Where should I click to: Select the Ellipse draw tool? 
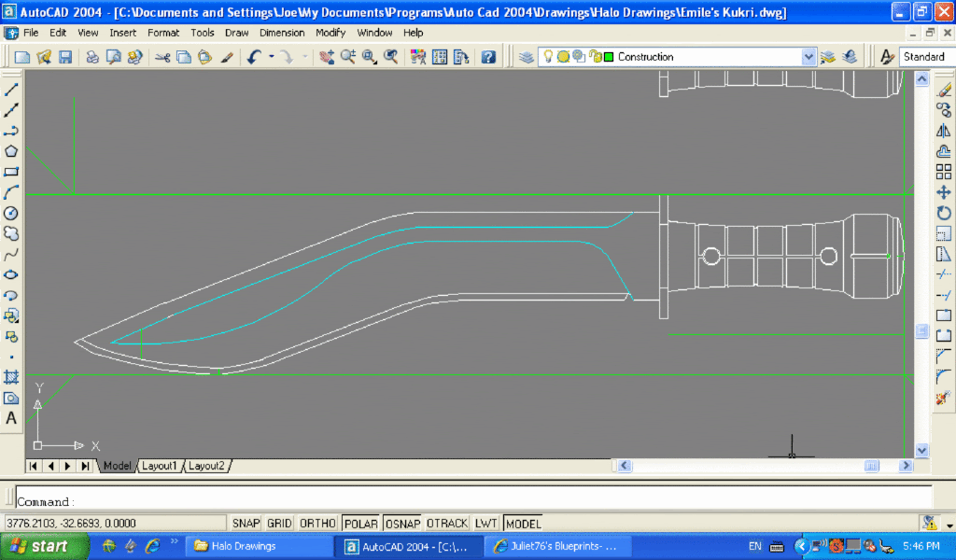(11, 274)
